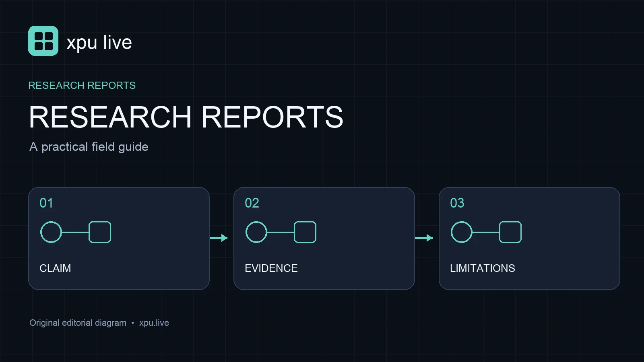Click the large RESEARCH REPORTS headline
The height and width of the screenshot is (362, 644).
186,117
